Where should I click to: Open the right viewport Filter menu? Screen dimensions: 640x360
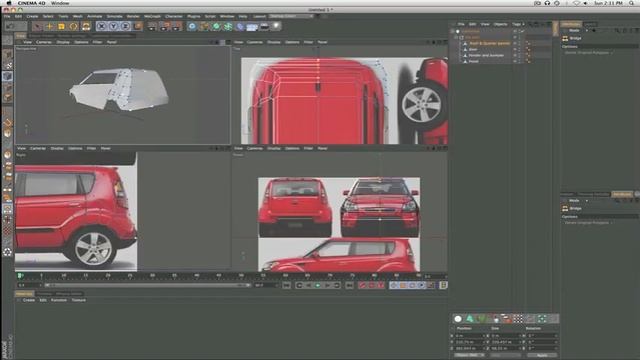tap(91, 149)
